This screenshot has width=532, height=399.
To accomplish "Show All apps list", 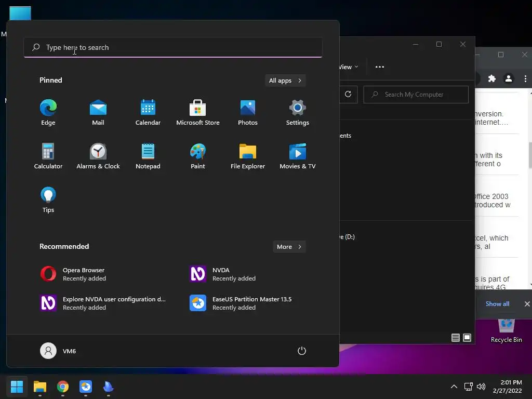I will [x=285, y=81].
